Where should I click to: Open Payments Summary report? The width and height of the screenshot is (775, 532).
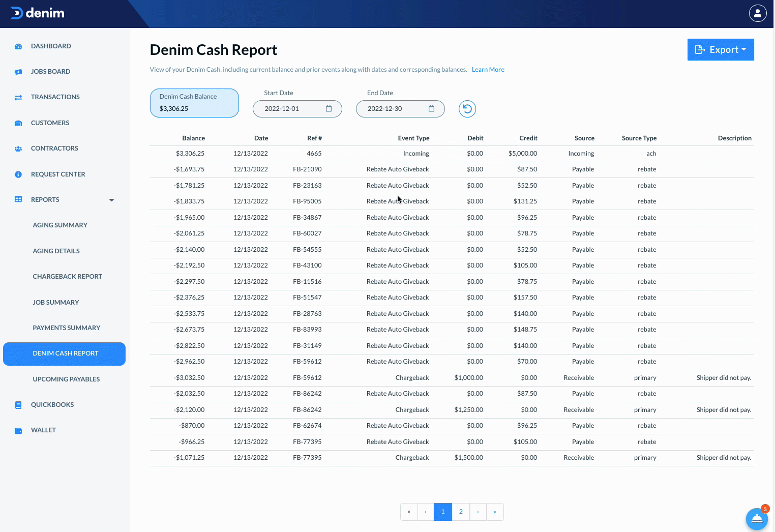(67, 328)
